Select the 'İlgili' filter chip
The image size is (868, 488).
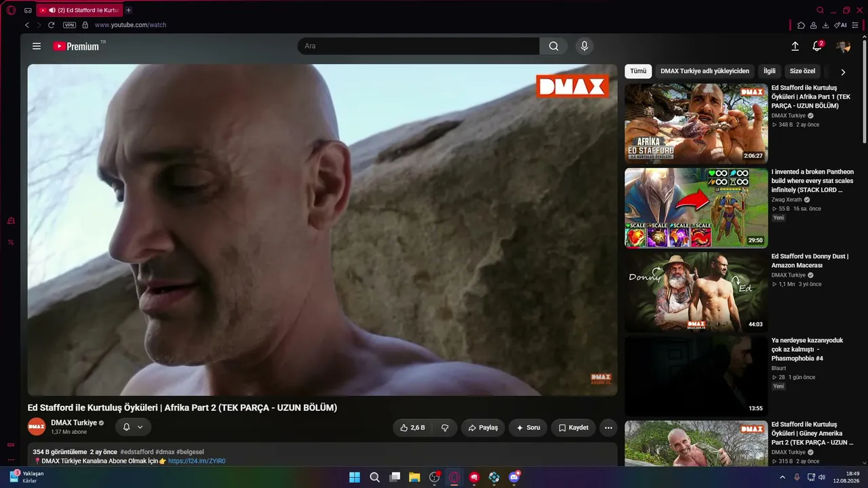coord(770,71)
